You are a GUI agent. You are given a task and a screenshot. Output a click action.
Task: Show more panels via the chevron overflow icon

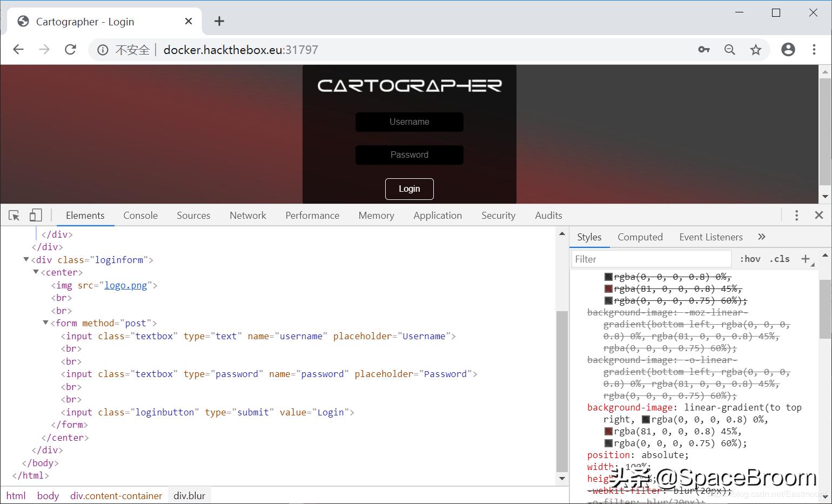point(762,237)
